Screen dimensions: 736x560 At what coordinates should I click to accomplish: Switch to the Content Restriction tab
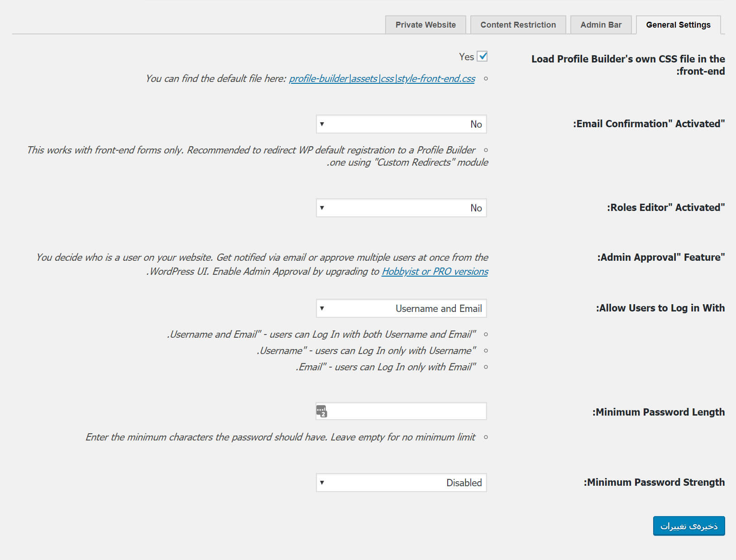click(518, 25)
